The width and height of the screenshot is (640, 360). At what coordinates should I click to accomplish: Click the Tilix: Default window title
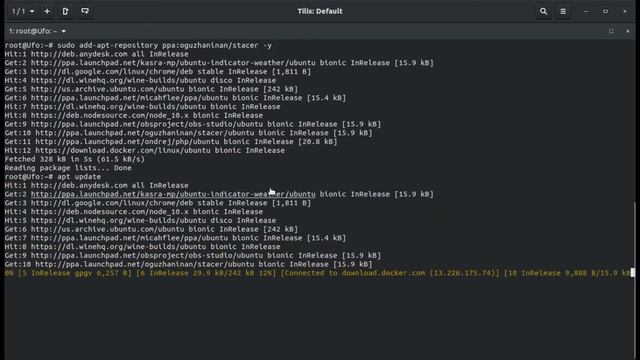[x=320, y=11]
